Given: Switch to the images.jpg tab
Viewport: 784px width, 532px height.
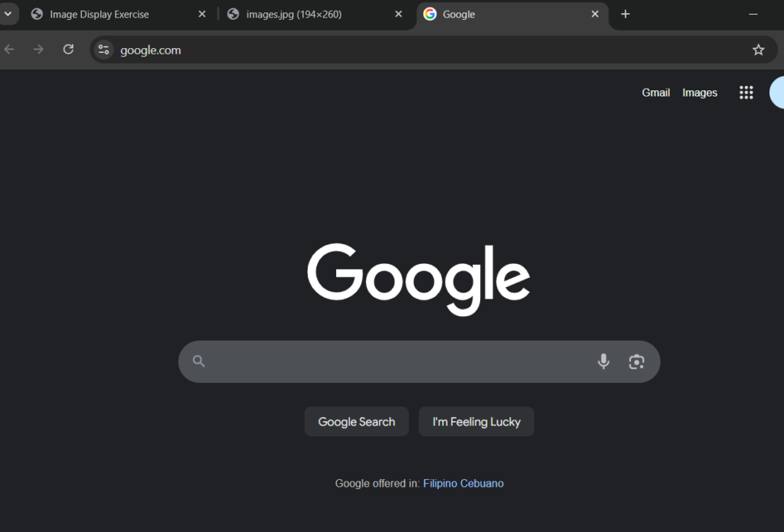Looking at the screenshot, I should pyautogui.click(x=294, y=15).
